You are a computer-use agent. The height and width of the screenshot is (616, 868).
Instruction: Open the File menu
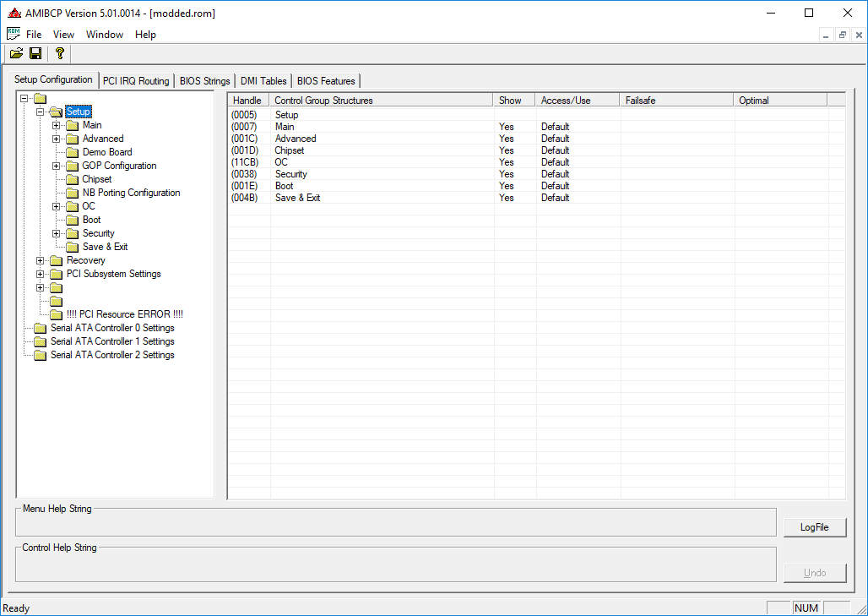click(34, 35)
